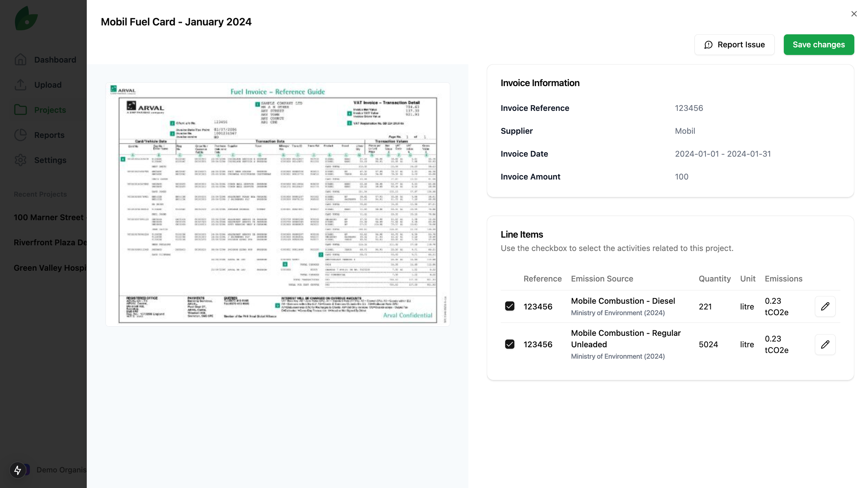
Task: Close the invoice panel with X
Action: click(x=854, y=14)
